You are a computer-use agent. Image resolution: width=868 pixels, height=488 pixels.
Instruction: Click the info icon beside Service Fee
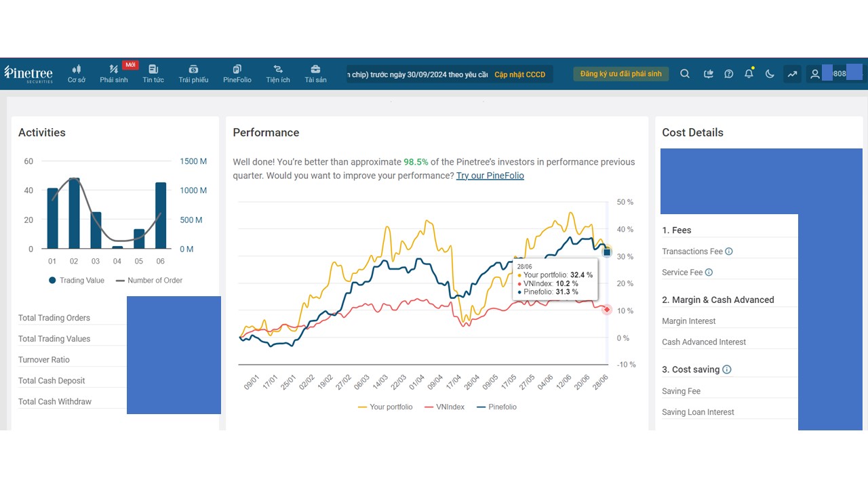point(709,272)
